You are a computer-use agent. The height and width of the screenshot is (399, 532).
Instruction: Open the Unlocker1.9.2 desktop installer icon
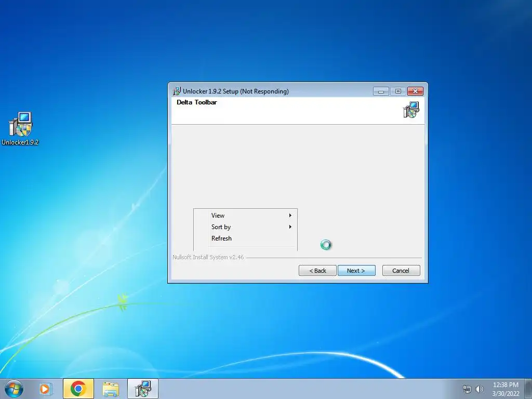click(20, 129)
